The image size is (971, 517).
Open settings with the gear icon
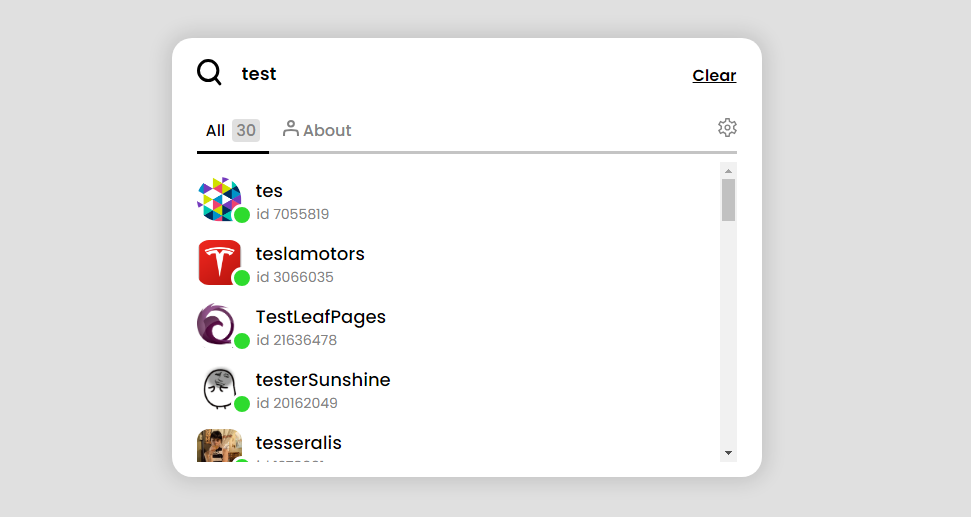(727, 128)
